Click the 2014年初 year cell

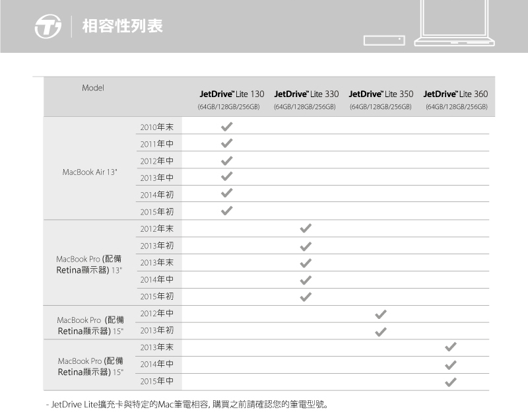pyautogui.click(x=157, y=195)
